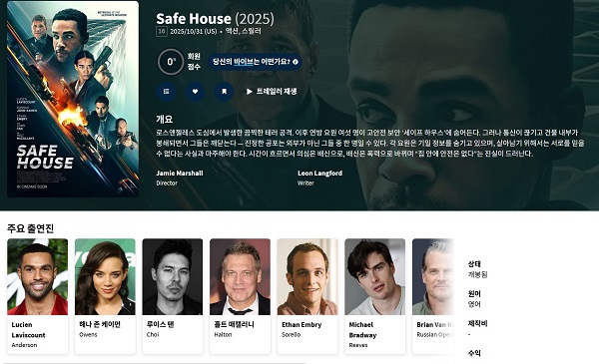Click the 0% user score circle

tap(171, 62)
